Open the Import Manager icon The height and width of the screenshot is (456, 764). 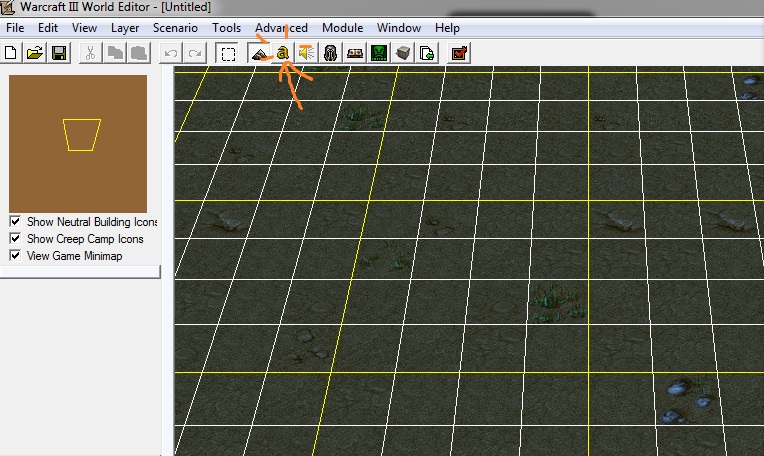(x=427, y=53)
